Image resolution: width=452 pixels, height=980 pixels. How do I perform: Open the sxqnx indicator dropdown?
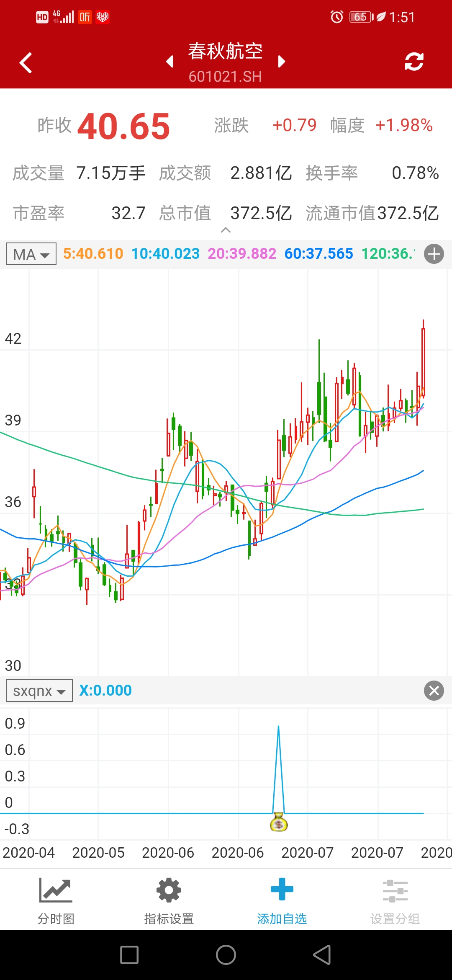(x=39, y=691)
